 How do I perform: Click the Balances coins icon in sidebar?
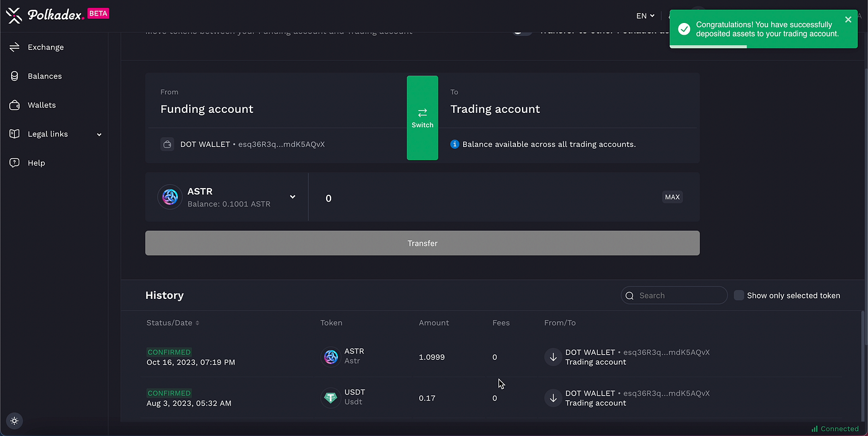[x=15, y=76]
